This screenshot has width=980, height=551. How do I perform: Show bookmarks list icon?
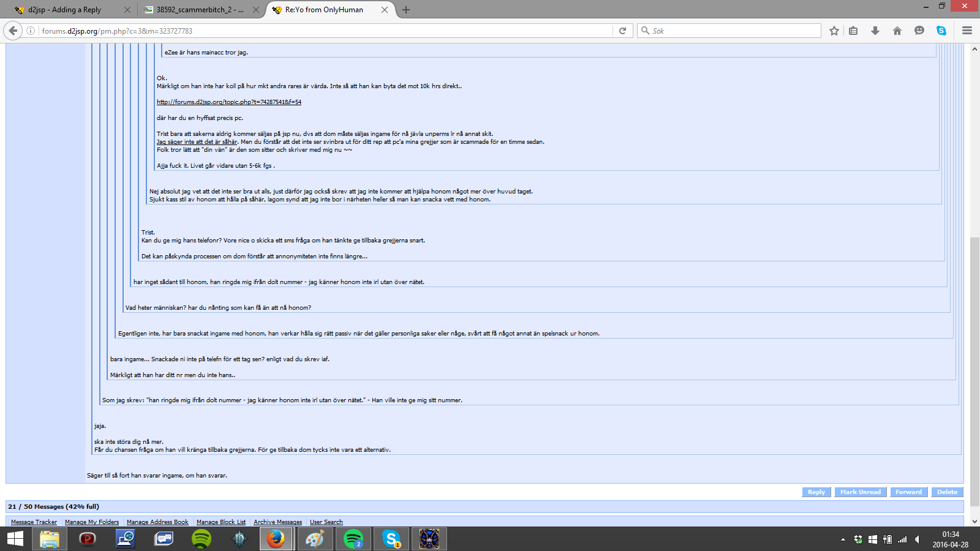pyautogui.click(x=853, y=31)
